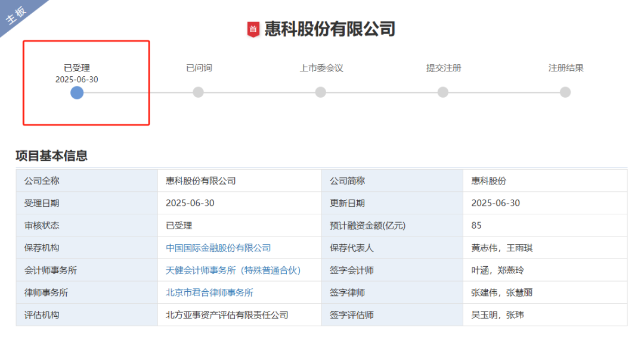The width and height of the screenshot is (644, 343).
Task: Select the 已问询 timeline dot
Action: 199,92
